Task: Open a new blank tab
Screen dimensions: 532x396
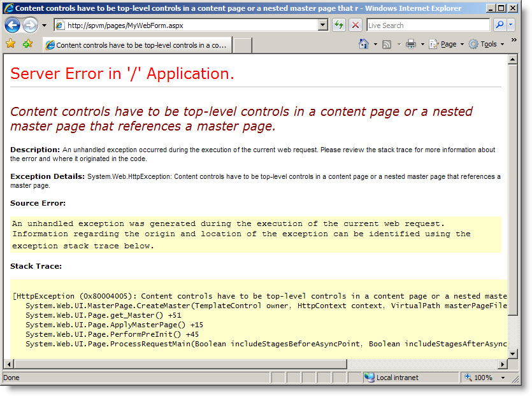Action: (242, 45)
